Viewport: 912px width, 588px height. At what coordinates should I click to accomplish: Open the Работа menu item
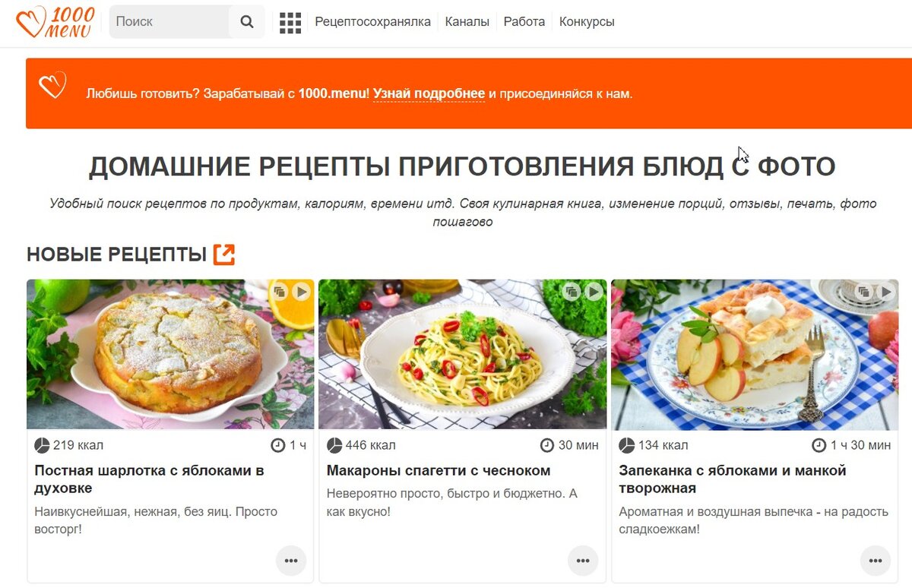[524, 22]
